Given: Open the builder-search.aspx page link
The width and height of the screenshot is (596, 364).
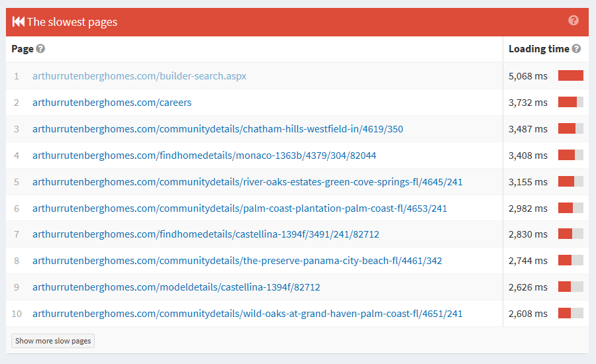Looking at the screenshot, I should [x=139, y=76].
